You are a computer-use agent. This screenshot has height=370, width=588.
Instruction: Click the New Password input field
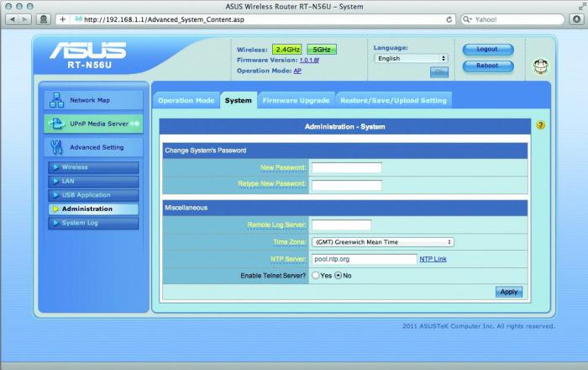tap(347, 167)
